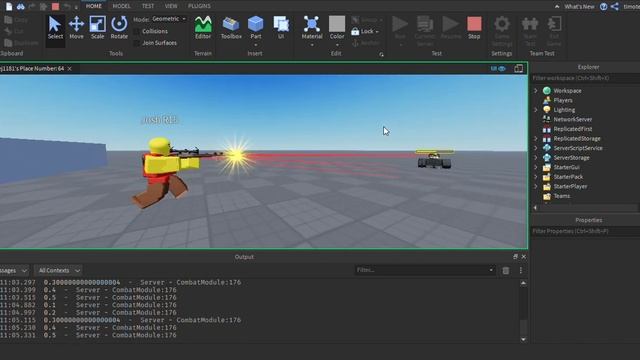The width and height of the screenshot is (640, 360).
Task: Select NetworkServer in Explorer
Action: click(x=573, y=120)
